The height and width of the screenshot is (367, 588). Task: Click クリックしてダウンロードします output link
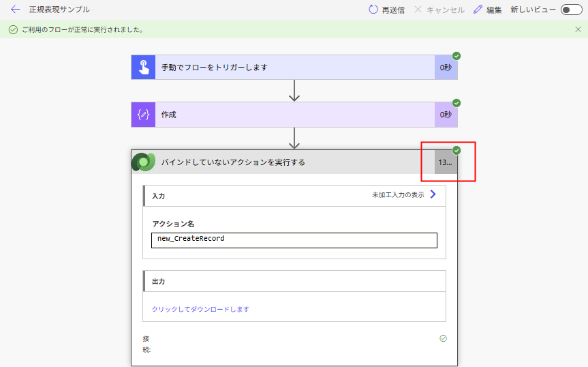click(x=200, y=309)
